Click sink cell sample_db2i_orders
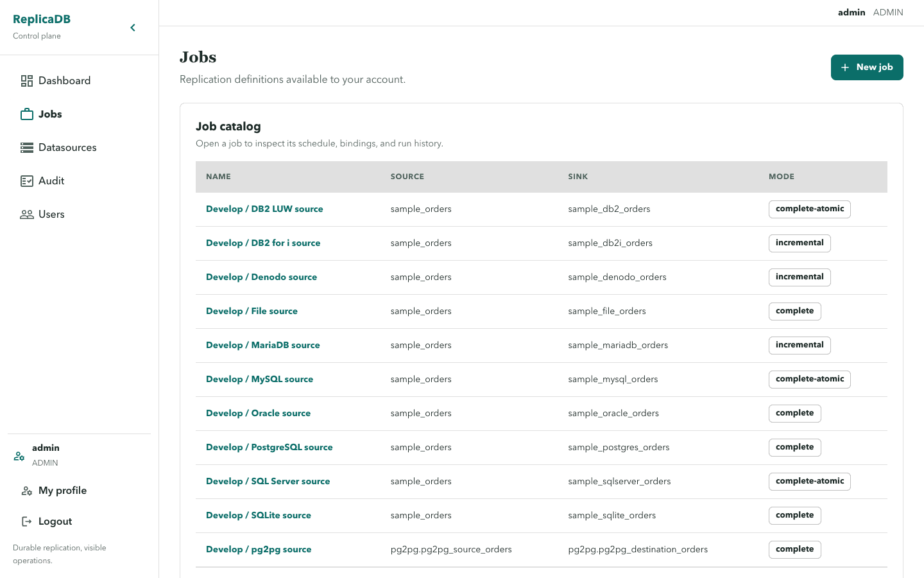 pyautogui.click(x=610, y=243)
